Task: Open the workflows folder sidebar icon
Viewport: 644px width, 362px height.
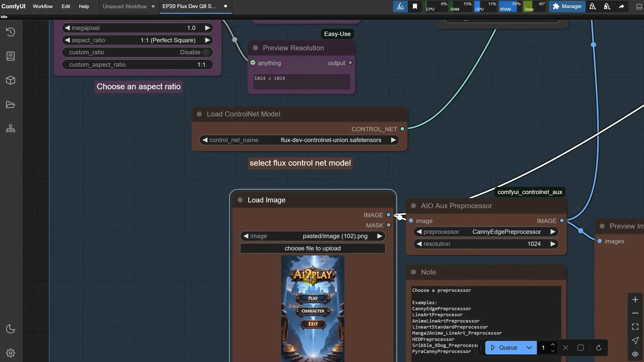Action: 10,105
